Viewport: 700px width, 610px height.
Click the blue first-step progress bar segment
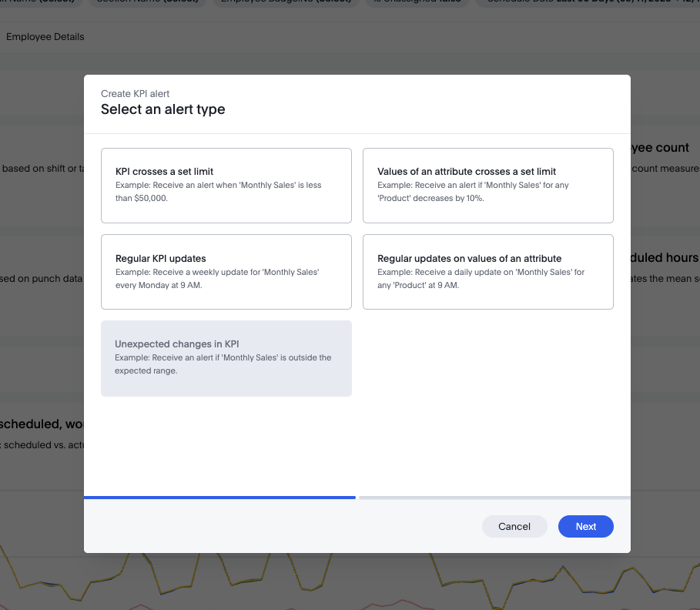[x=219, y=498]
